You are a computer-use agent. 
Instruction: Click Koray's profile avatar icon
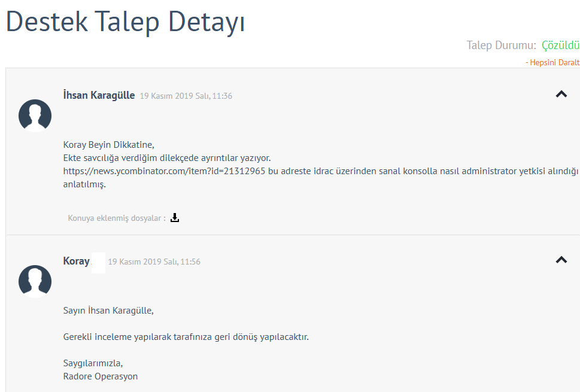click(35, 281)
